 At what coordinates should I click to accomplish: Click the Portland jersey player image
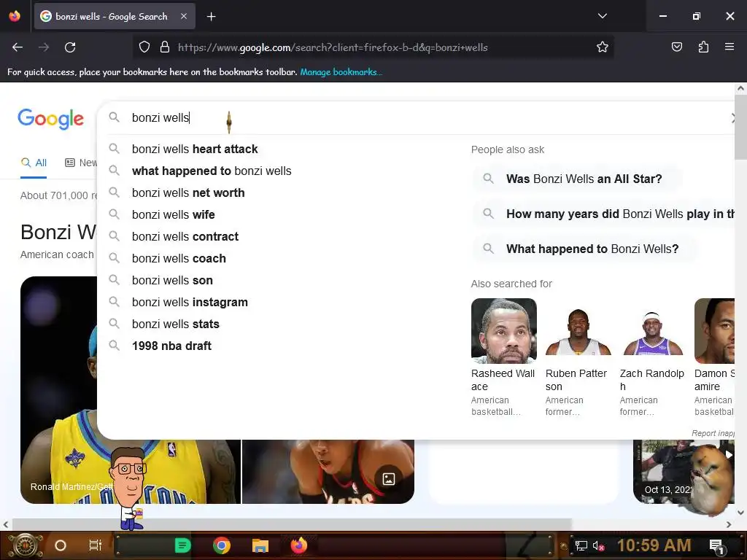click(328, 472)
